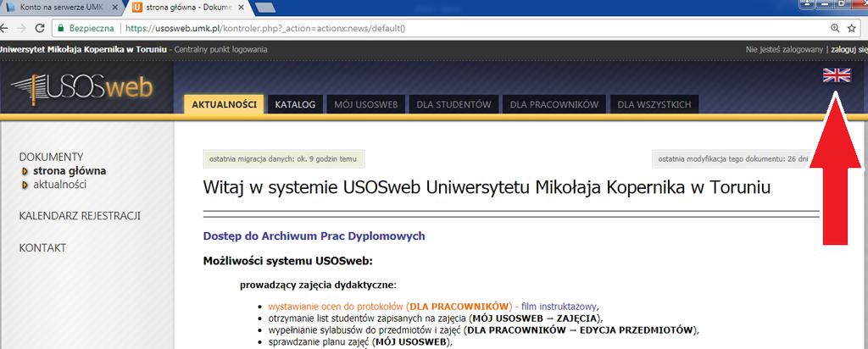
Task: Click 'Centralny punkt logowania' text
Action: tap(221, 49)
